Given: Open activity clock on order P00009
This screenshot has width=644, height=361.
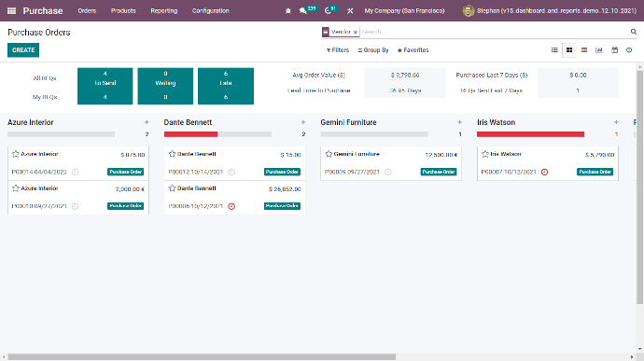Looking at the screenshot, I should click(388, 172).
